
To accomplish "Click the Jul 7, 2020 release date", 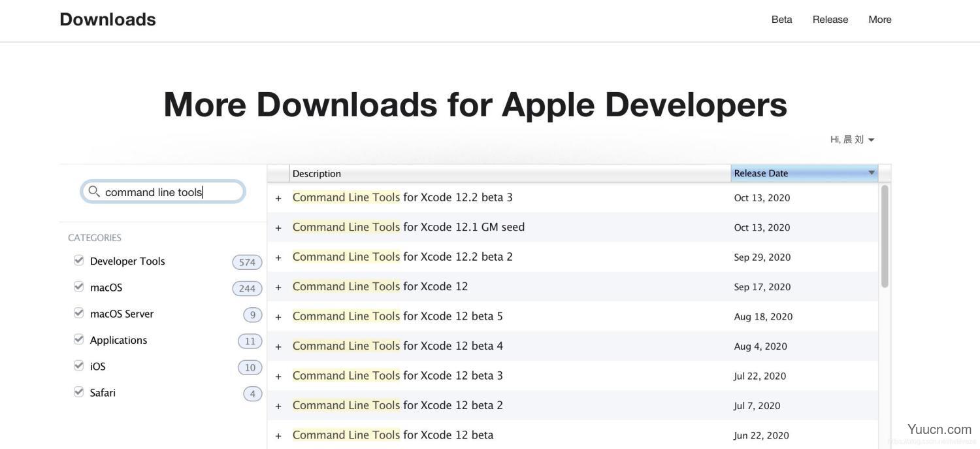I will 757,406.
